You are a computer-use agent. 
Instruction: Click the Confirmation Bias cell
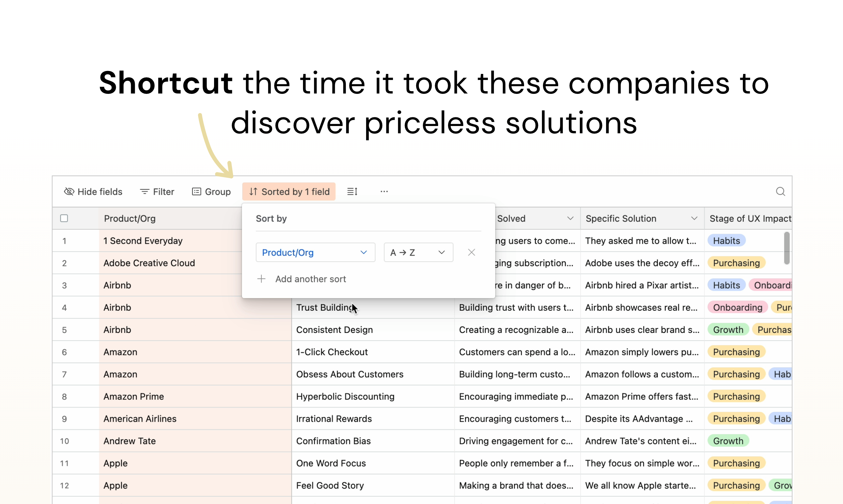[x=373, y=441]
